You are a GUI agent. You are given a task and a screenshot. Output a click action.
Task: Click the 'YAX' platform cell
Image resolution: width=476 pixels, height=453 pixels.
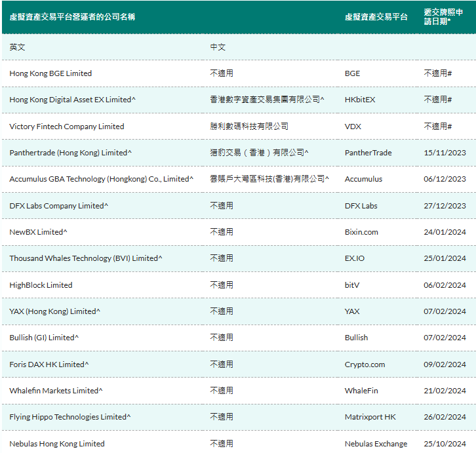pos(352,311)
